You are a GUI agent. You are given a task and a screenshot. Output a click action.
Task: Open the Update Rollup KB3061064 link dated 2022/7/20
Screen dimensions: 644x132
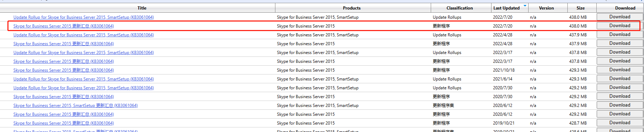pyautogui.click(x=84, y=17)
